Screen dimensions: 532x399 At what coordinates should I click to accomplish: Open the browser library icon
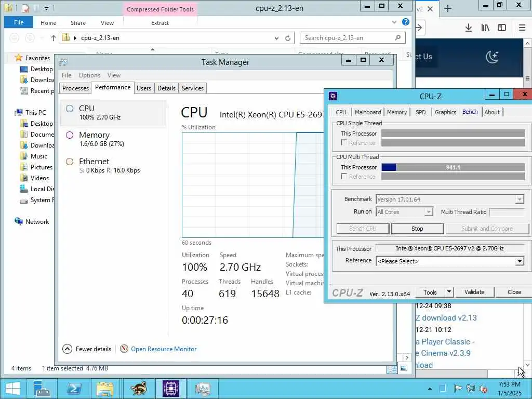pyautogui.click(x=485, y=28)
